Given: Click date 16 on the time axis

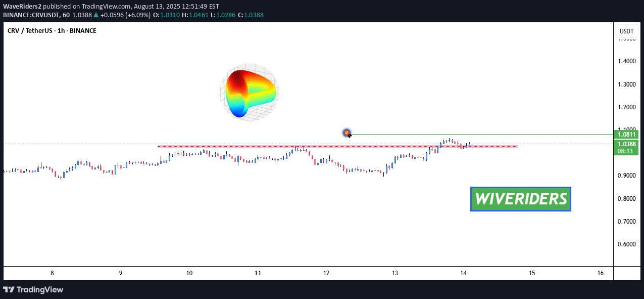Looking at the screenshot, I should [x=601, y=273].
